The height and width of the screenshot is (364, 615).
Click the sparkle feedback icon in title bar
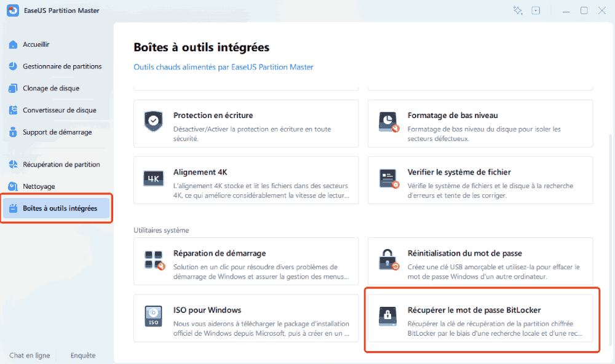click(518, 10)
